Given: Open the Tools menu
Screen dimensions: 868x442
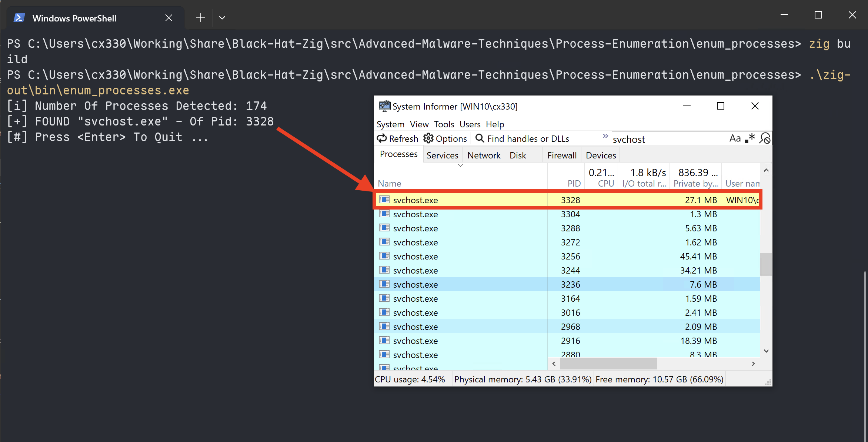Looking at the screenshot, I should coord(444,124).
